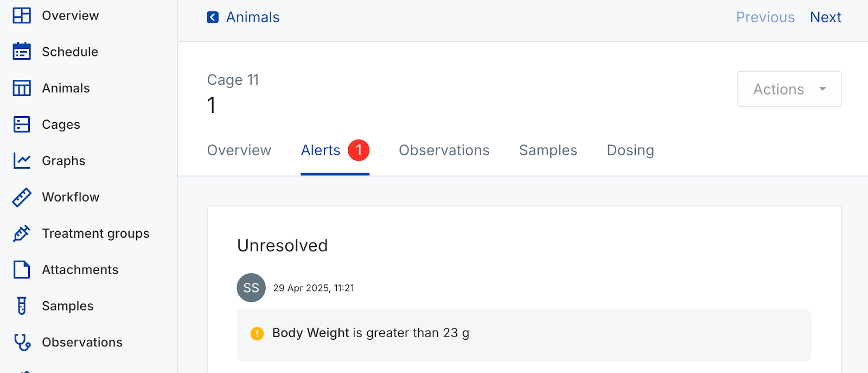Click the back arrow icon beside Animals

click(x=213, y=17)
